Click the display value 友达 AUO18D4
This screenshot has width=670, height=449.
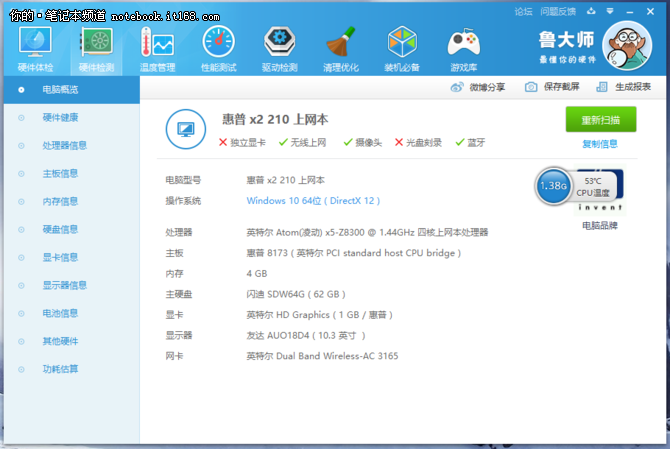pos(306,335)
